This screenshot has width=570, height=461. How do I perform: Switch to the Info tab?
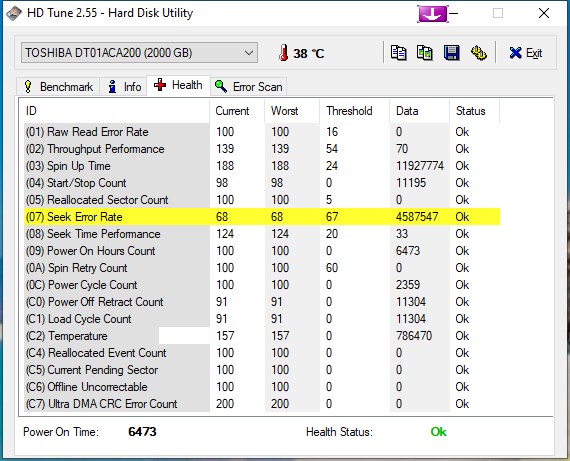pos(124,87)
